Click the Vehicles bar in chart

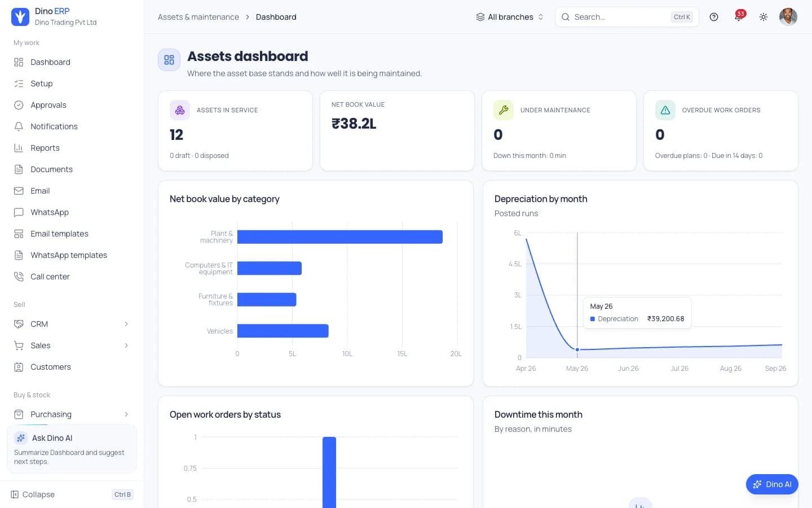pyautogui.click(x=283, y=331)
